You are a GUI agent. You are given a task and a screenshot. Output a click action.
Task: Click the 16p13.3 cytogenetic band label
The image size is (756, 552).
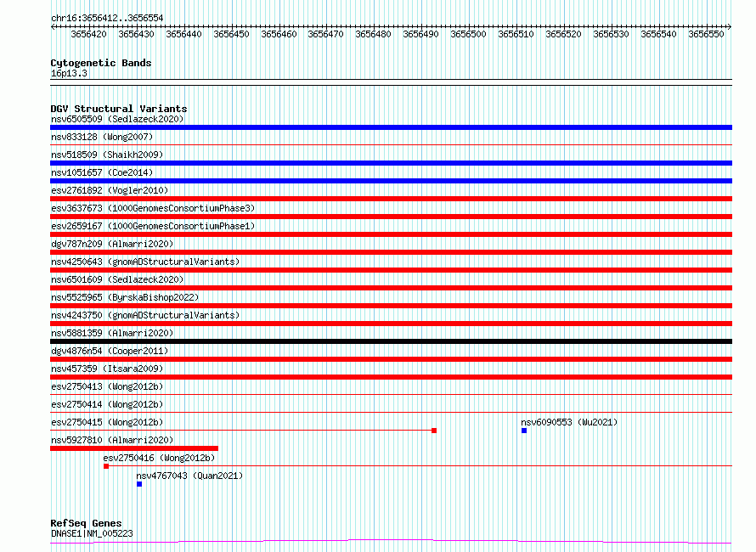(69, 73)
